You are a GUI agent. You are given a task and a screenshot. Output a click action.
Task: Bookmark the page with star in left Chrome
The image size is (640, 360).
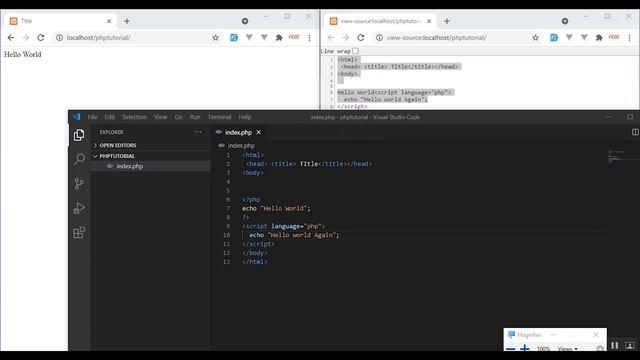(x=216, y=38)
